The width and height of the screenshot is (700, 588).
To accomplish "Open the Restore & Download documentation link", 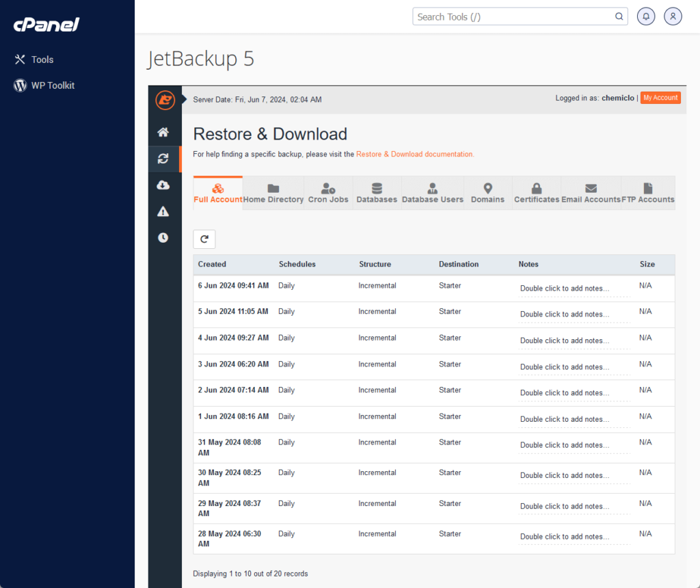I will click(415, 154).
